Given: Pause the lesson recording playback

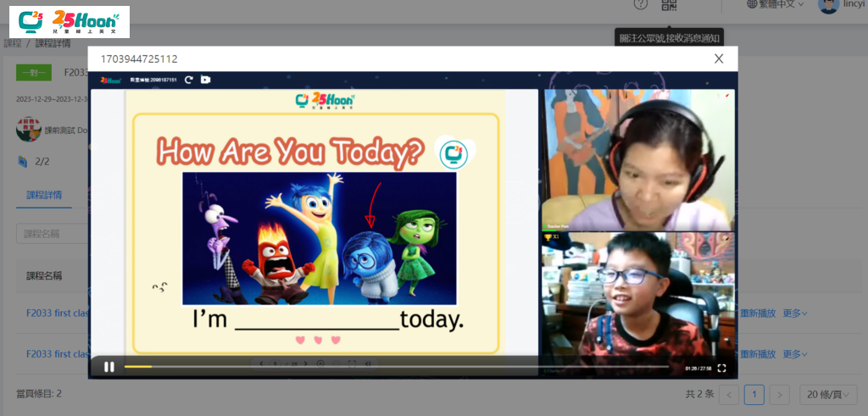Looking at the screenshot, I should point(109,367).
